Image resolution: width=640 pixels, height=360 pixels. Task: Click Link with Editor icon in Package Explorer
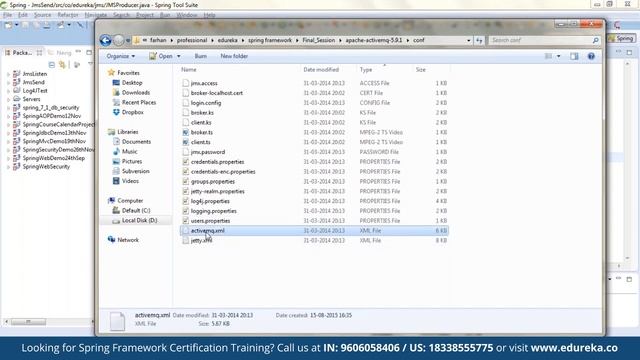(x=62, y=64)
